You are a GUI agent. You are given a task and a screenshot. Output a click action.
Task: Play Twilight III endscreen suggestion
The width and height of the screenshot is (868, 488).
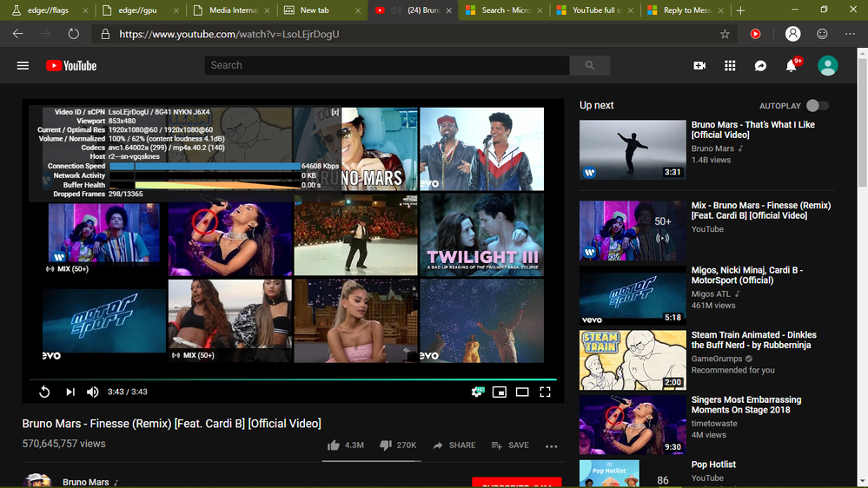[x=481, y=234]
